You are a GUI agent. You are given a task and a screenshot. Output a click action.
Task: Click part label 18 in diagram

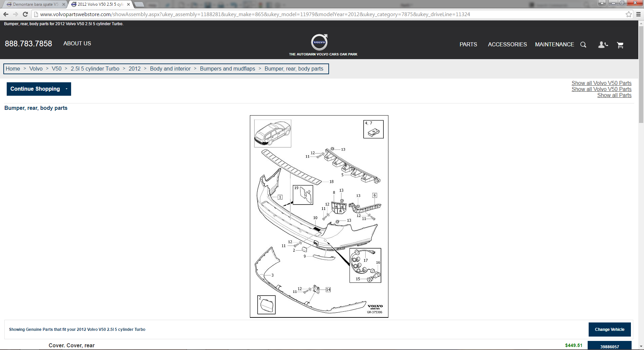click(331, 182)
